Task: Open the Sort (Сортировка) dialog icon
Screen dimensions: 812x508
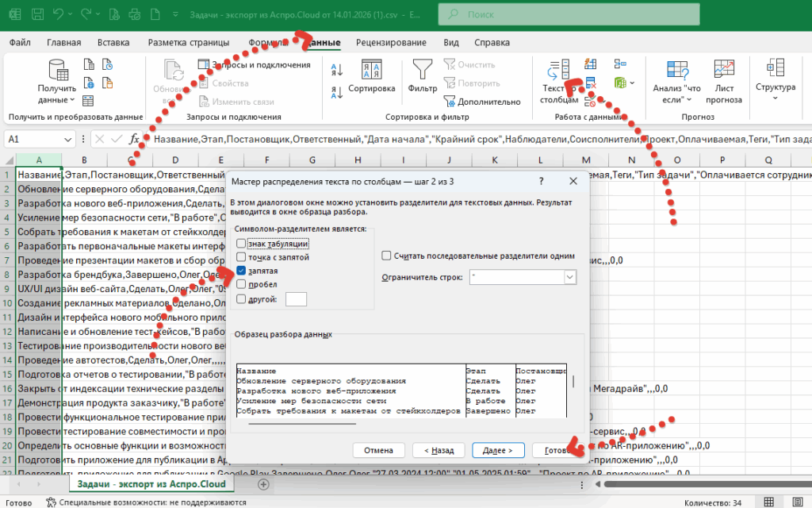Action: pos(372,70)
